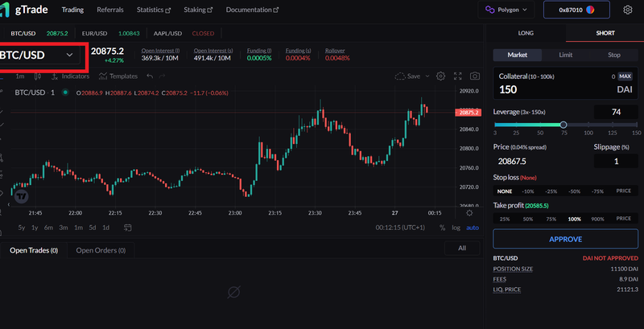The width and height of the screenshot is (644, 329).
Task: Open wallet 0x87010 account button
Action: pos(576,10)
